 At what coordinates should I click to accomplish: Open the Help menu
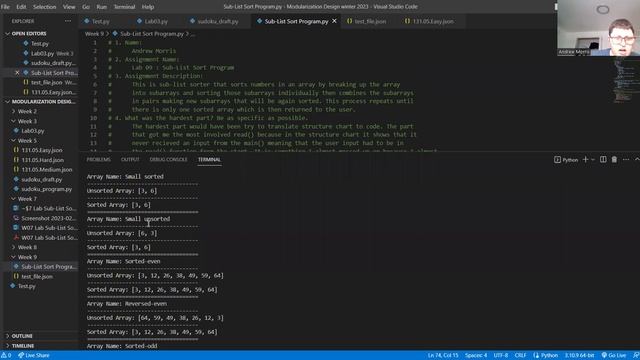point(148,7)
